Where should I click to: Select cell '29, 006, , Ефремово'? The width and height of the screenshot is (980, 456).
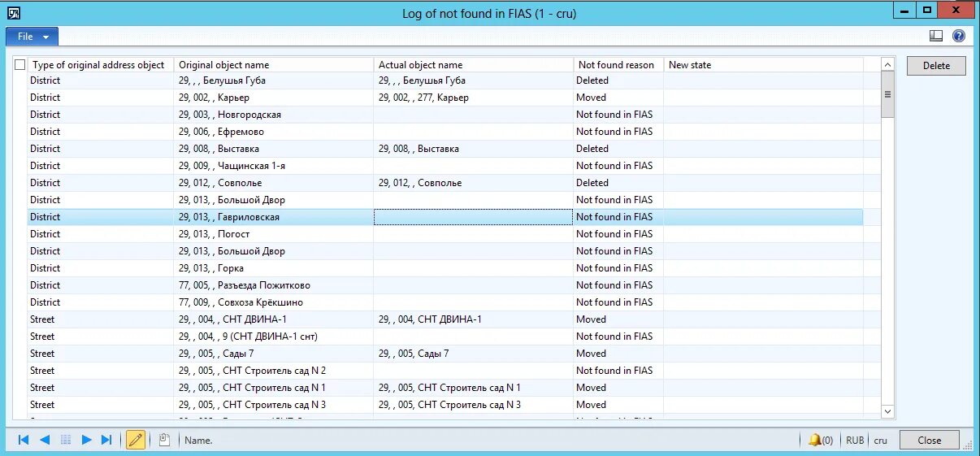coord(274,132)
